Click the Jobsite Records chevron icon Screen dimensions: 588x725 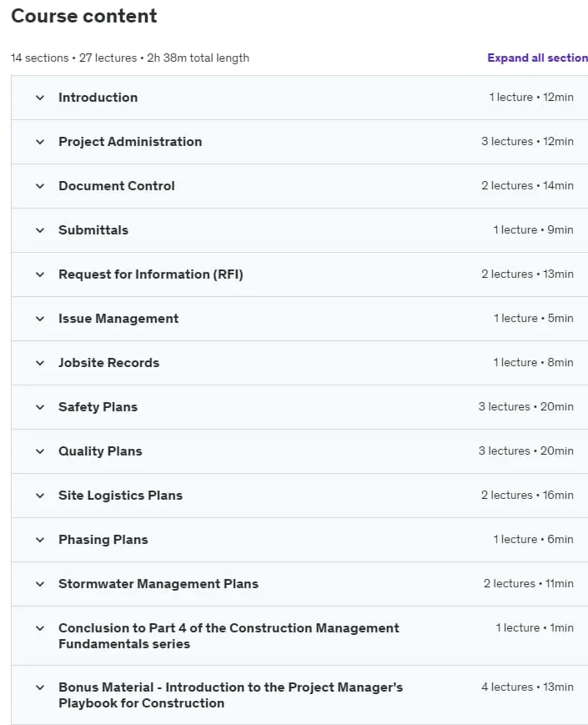[x=40, y=363]
